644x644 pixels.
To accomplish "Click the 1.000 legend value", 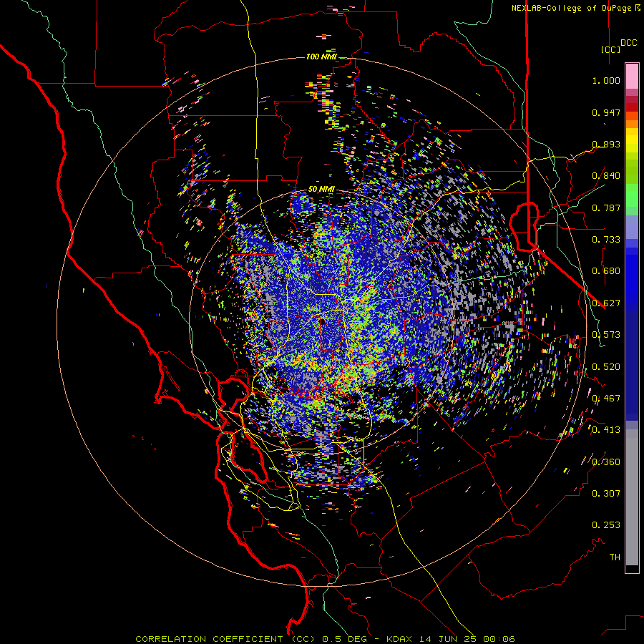I will point(606,80).
